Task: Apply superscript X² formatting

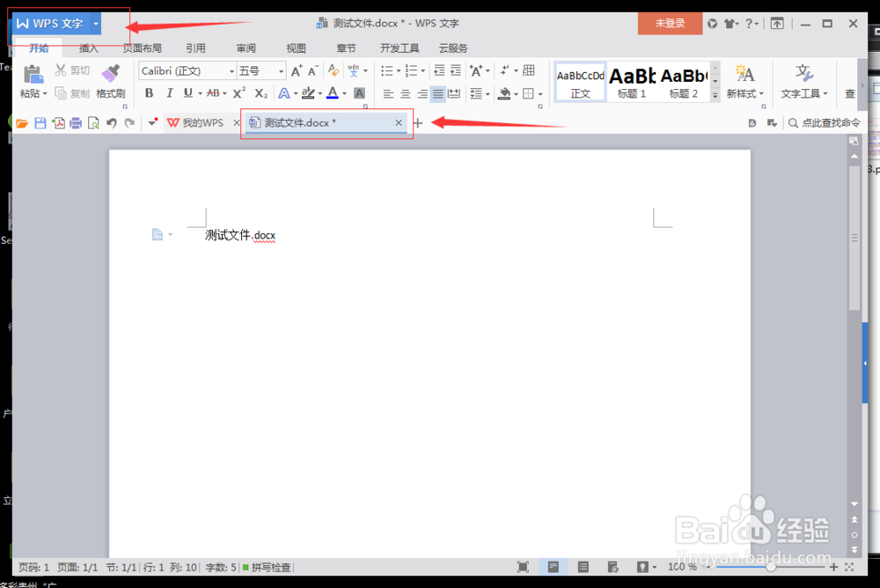Action: 239,93
